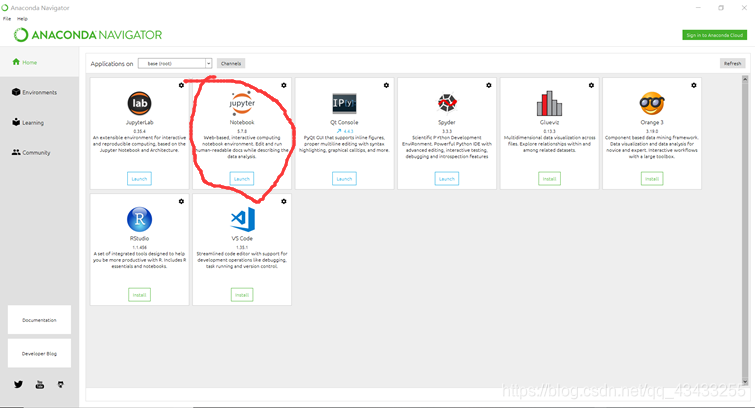Launch Jupyter Notebook
755x409 pixels.
pyautogui.click(x=242, y=179)
